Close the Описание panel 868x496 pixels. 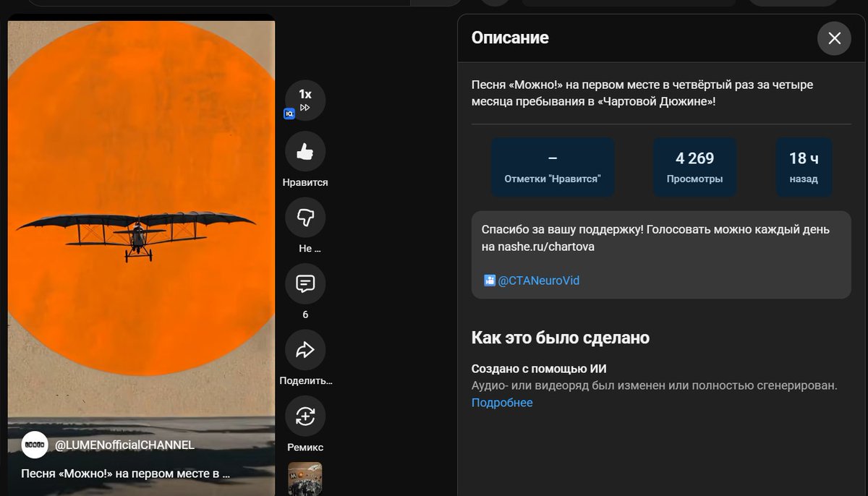click(834, 38)
